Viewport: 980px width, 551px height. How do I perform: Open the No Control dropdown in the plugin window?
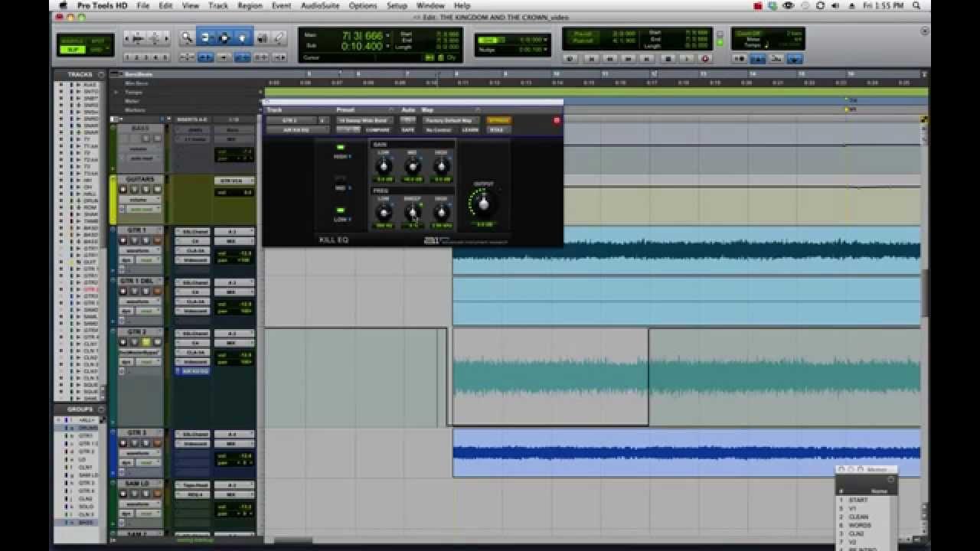point(439,129)
